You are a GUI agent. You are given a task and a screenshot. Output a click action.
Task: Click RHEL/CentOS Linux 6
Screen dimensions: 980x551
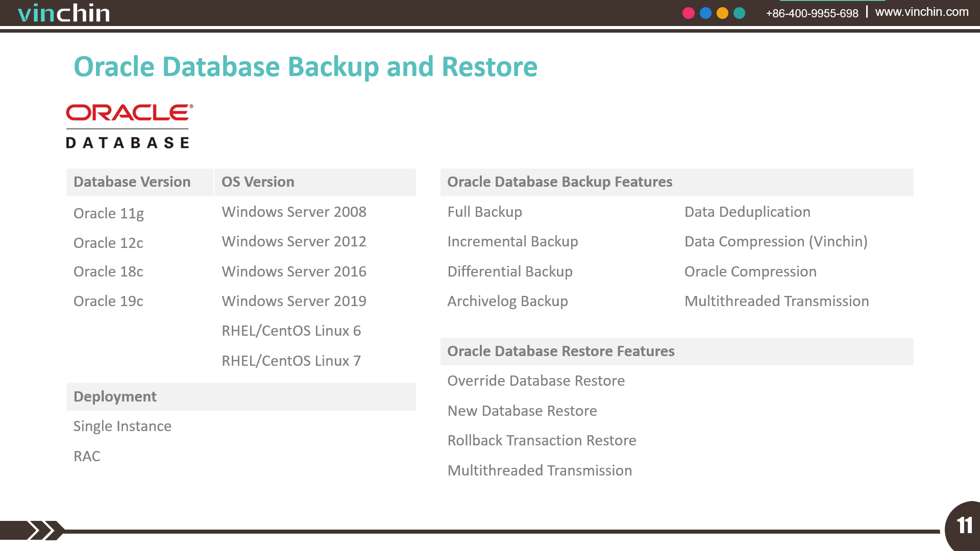[291, 331]
